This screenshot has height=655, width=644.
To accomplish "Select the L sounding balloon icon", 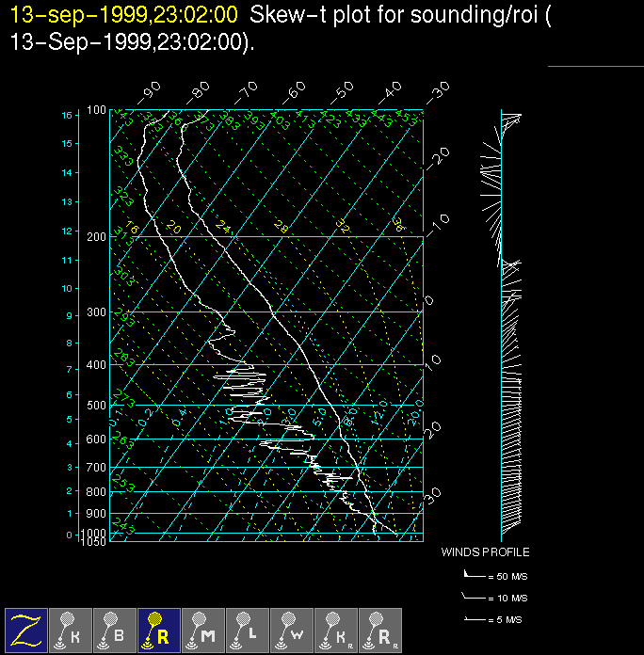I will tap(248, 630).
